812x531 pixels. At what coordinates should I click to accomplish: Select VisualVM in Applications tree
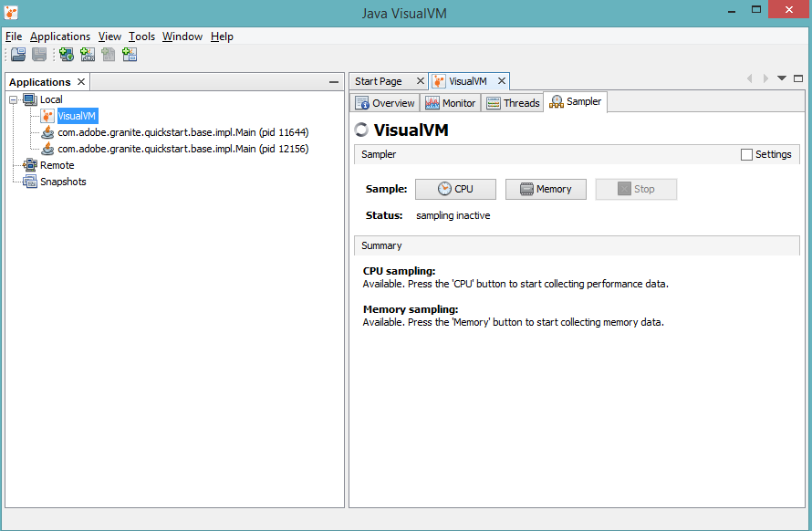tap(77, 116)
